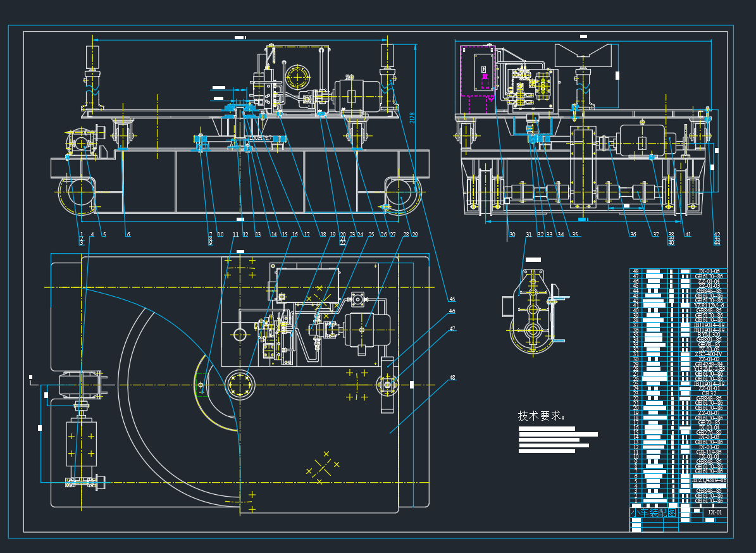Viewport: 756px width, 553px height.
Task: Select parts list code ZZ-01-07
Action: (x=709, y=413)
